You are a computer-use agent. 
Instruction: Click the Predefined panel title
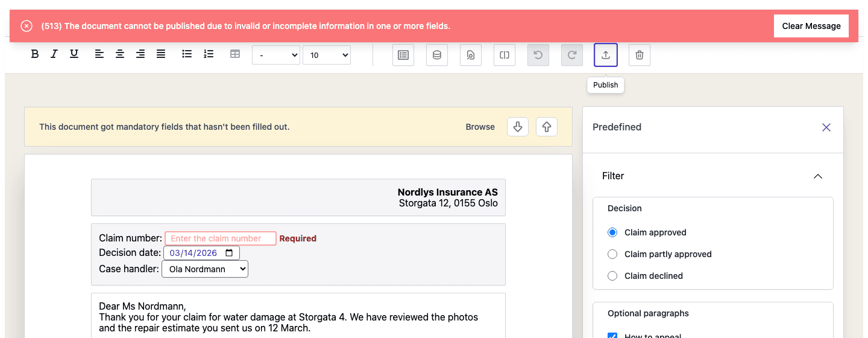click(617, 127)
